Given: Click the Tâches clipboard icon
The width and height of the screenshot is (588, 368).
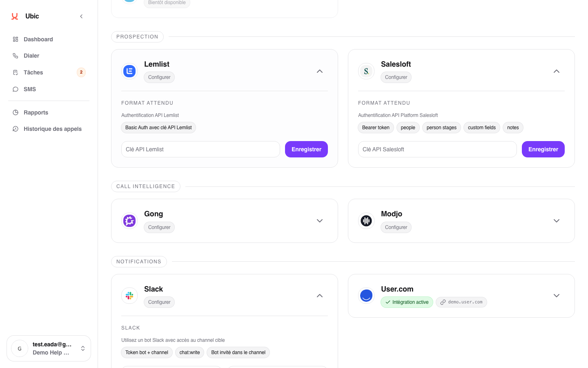Looking at the screenshot, I should point(16,72).
